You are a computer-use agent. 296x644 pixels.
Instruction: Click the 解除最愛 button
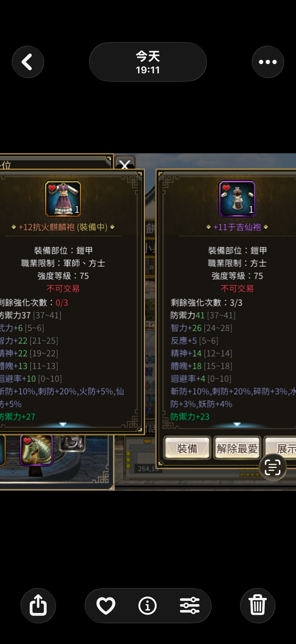[237, 448]
